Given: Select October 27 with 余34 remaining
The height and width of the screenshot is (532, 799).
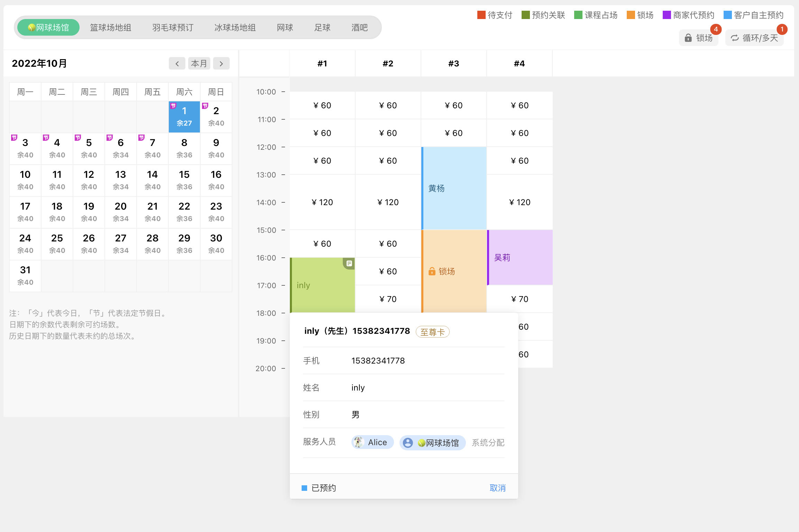Looking at the screenshot, I should 121,244.
